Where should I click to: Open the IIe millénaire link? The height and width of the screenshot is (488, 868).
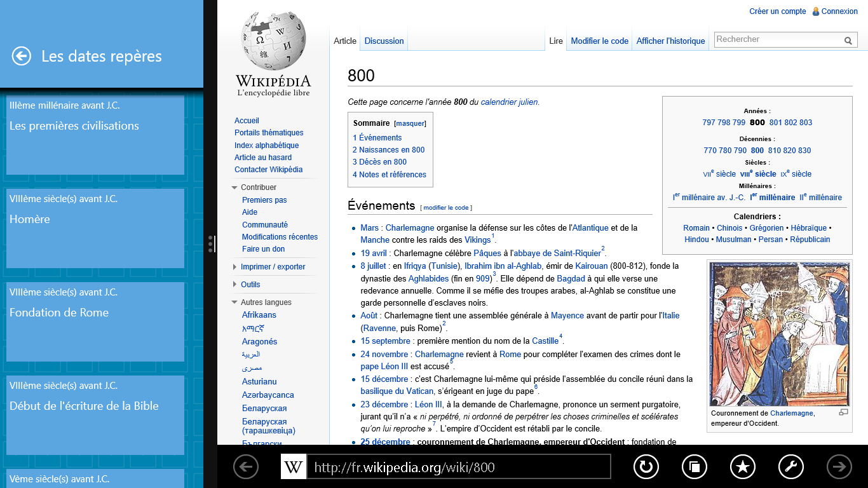coord(820,197)
